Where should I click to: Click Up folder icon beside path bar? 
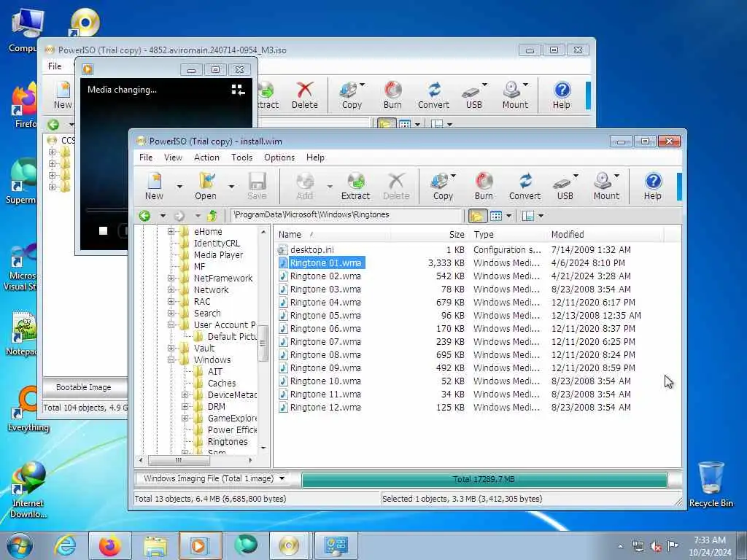[x=212, y=216]
